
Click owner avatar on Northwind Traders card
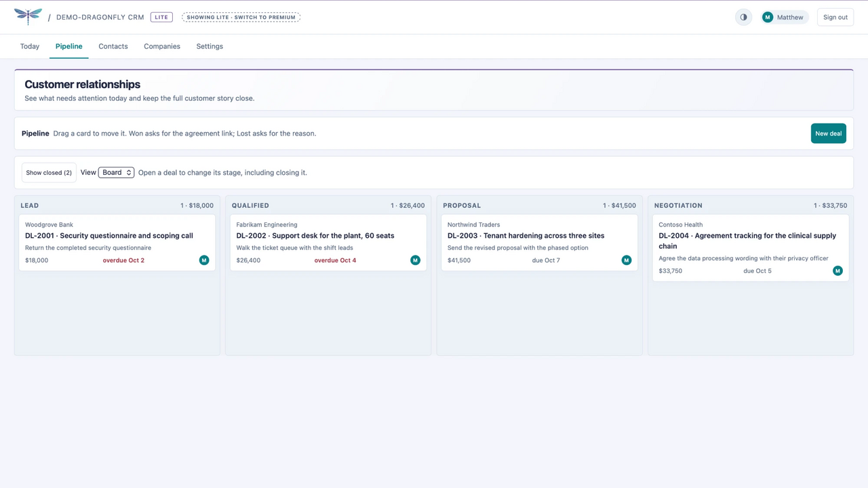click(627, 260)
